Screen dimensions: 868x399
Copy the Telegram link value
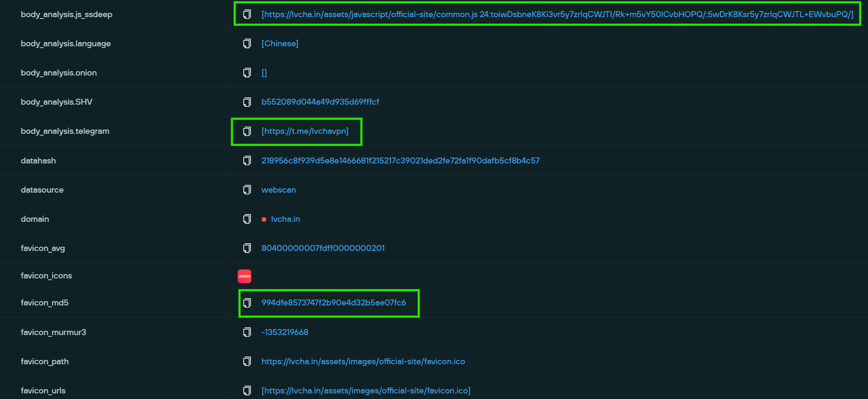pyautogui.click(x=246, y=131)
